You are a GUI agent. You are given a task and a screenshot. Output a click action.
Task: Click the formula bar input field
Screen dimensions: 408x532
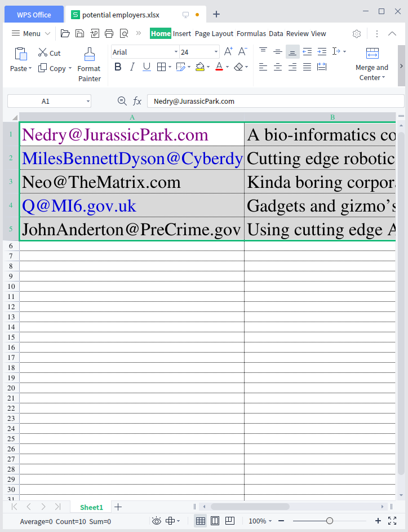[276, 101]
